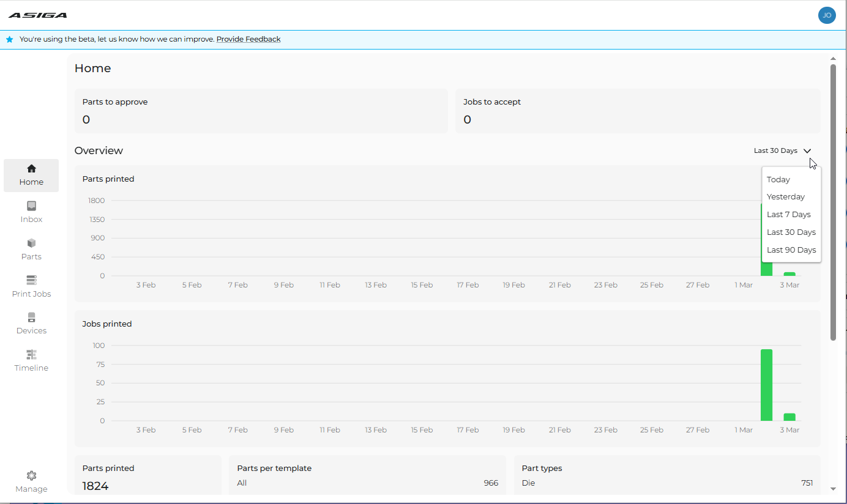Open the Provide Feedback link
Image resolution: width=847 pixels, height=504 pixels.
[248, 39]
